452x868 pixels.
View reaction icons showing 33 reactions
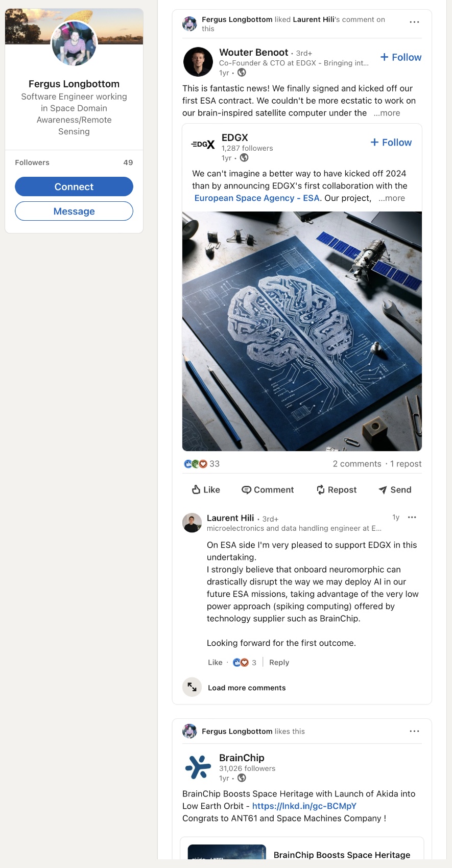pos(196,464)
